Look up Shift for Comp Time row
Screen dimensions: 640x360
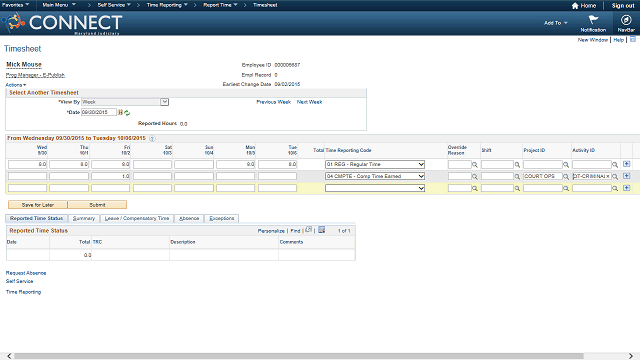point(517,177)
